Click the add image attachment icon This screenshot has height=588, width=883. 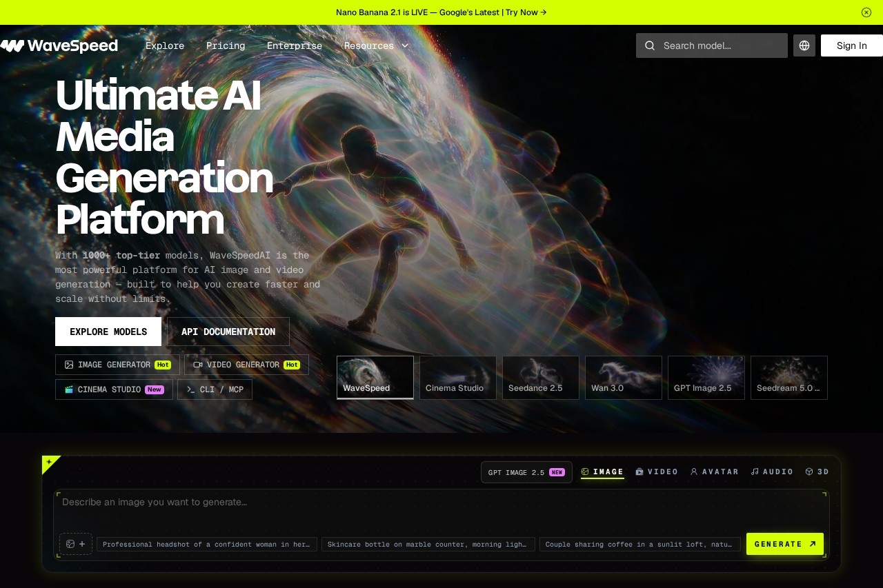point(76,544)
